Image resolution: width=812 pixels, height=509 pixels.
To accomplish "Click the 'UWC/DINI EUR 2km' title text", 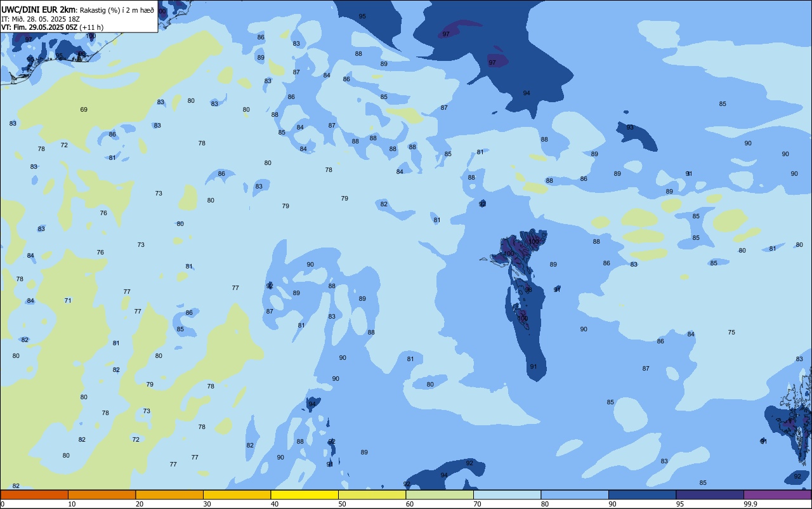I will point(39,10).
